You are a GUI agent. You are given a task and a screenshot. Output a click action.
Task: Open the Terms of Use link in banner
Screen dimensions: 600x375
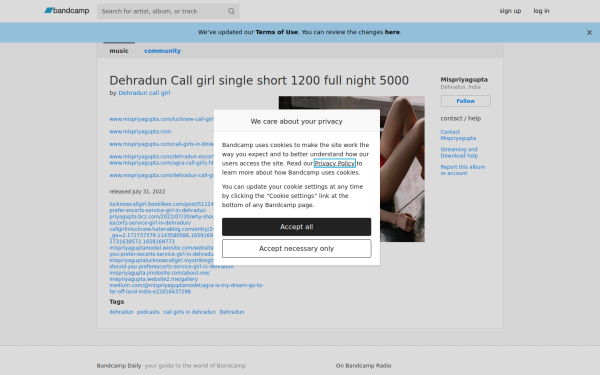276,32
